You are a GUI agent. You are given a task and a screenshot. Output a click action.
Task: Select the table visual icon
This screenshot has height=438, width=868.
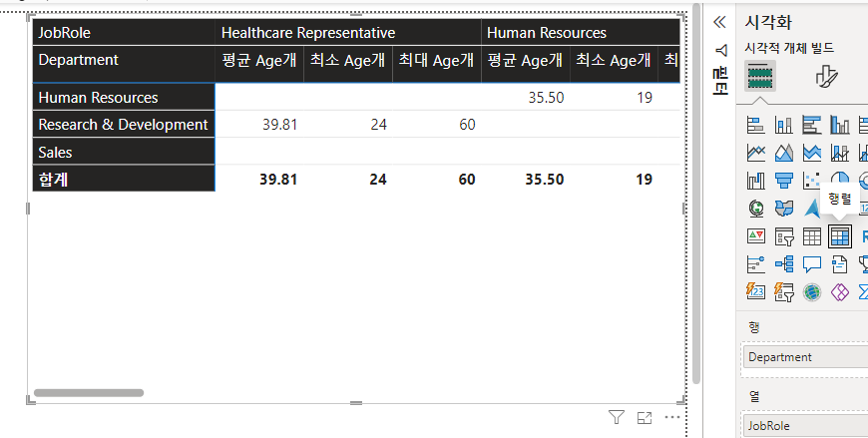[x=812, y=236]
